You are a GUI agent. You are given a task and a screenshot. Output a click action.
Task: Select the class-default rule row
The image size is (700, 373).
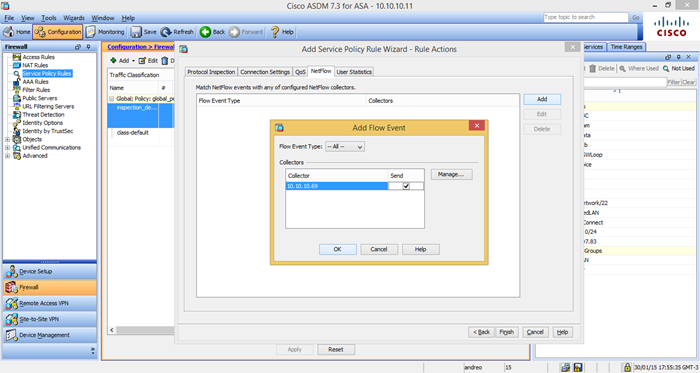pyautogui.click(x=141, y=133)
